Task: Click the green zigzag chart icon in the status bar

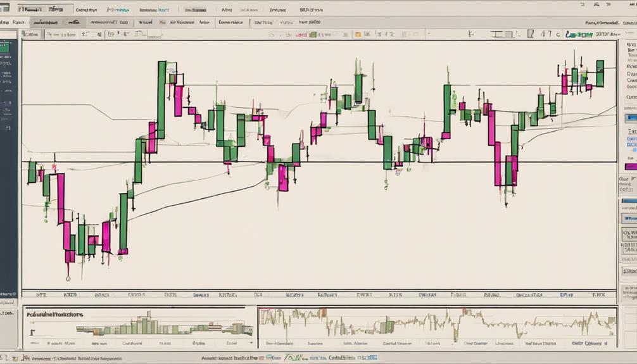Action: [293, 358]
